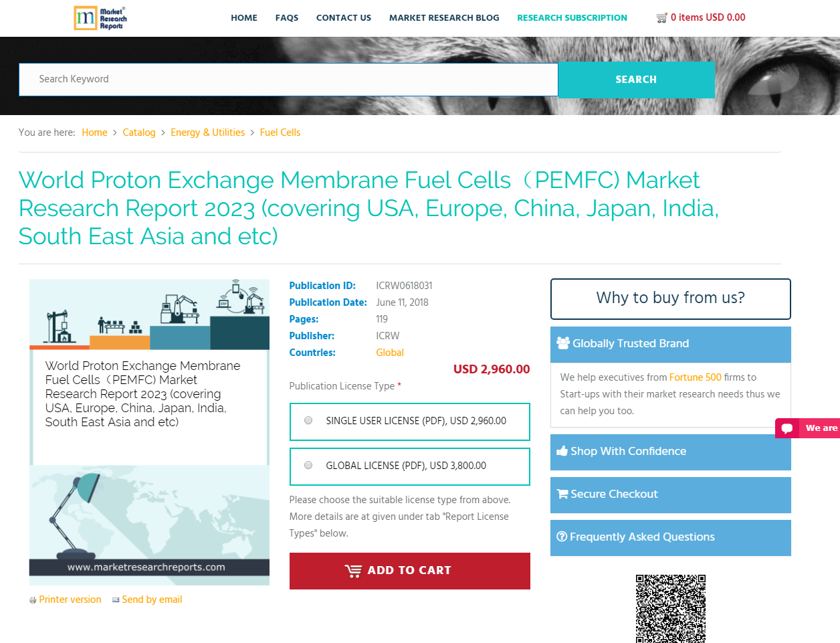
Task: Open the FAQS menu item
Action: 287,18
